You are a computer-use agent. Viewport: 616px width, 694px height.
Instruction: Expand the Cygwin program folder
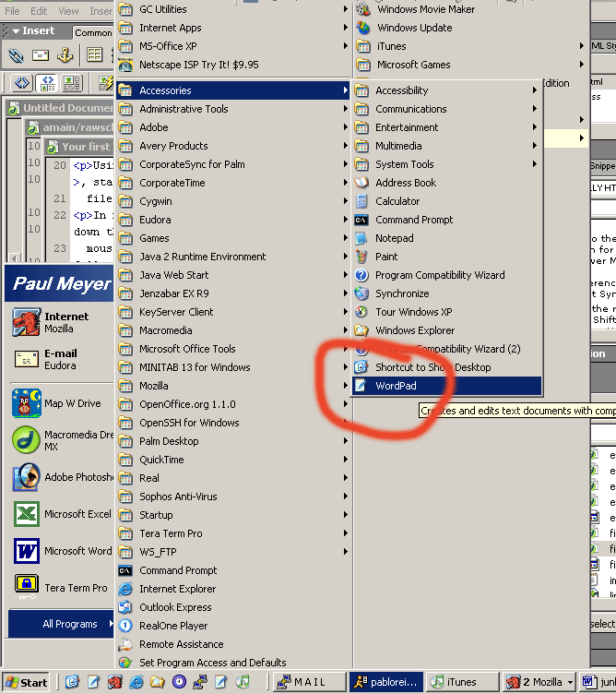coord(233,201)
